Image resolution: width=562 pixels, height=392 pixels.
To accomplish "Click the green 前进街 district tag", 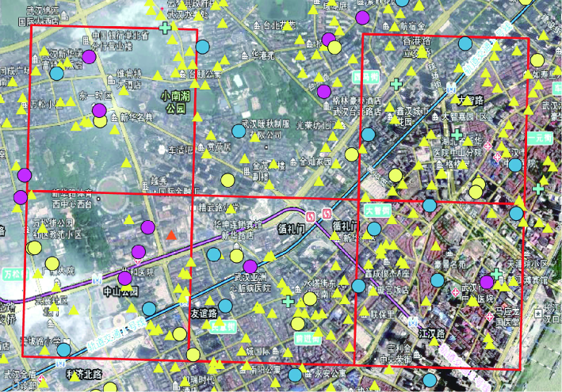I will (x=305, y=337).
